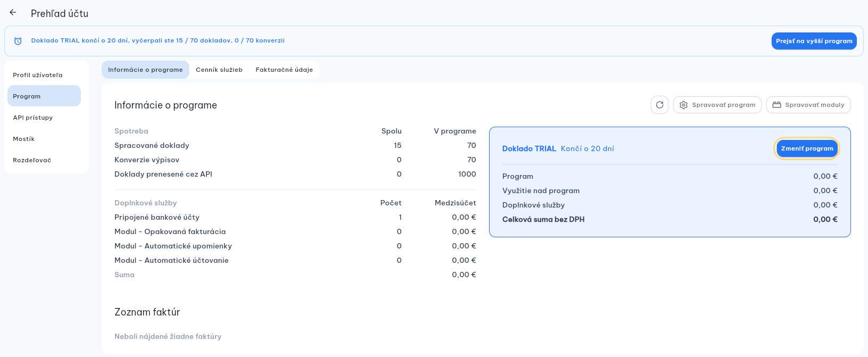The image size is (868, 357).
Task: Click the Počet column header
Action: click(x=391, y=203)
